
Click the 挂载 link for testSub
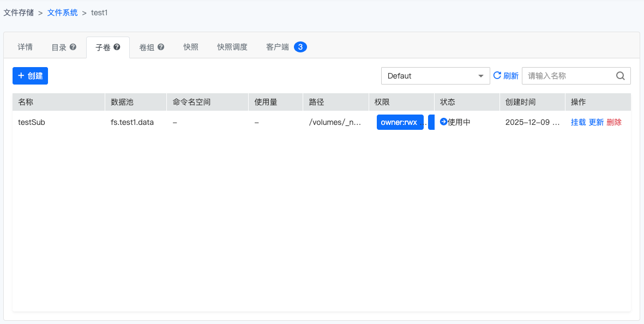tap(579, 122)
